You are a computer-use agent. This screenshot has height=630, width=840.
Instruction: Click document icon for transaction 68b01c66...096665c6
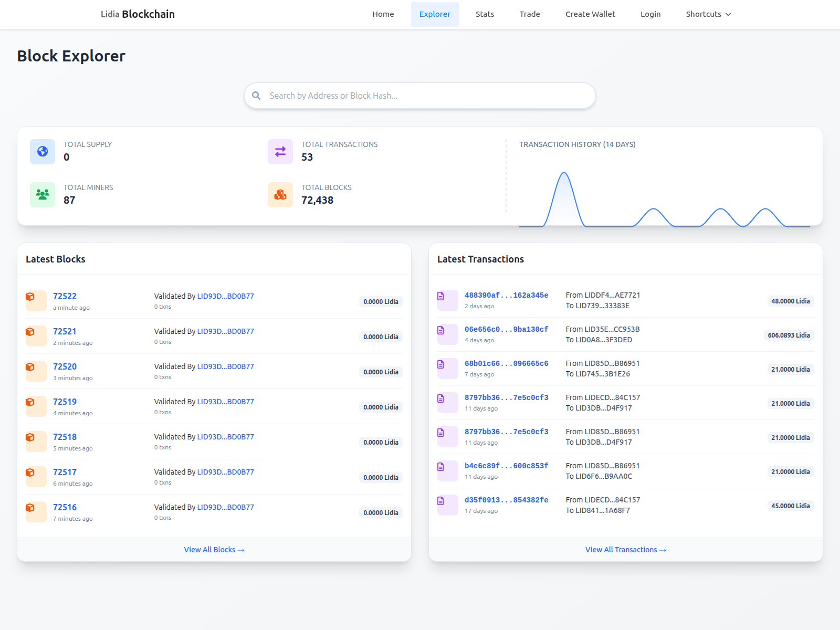[441, 364]
